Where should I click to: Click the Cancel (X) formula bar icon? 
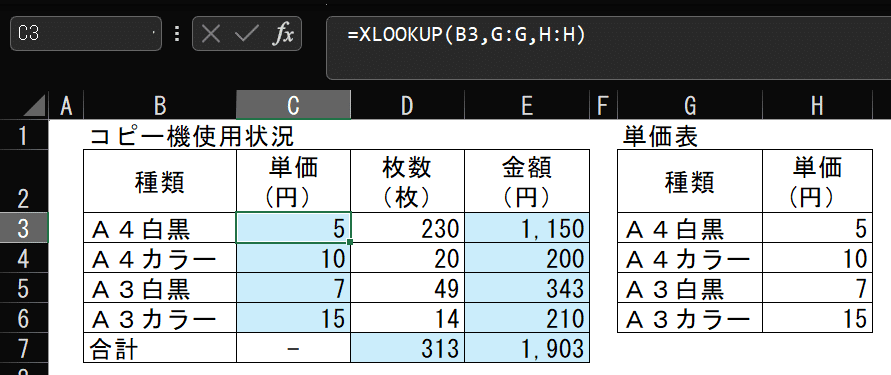coord(211,35)
